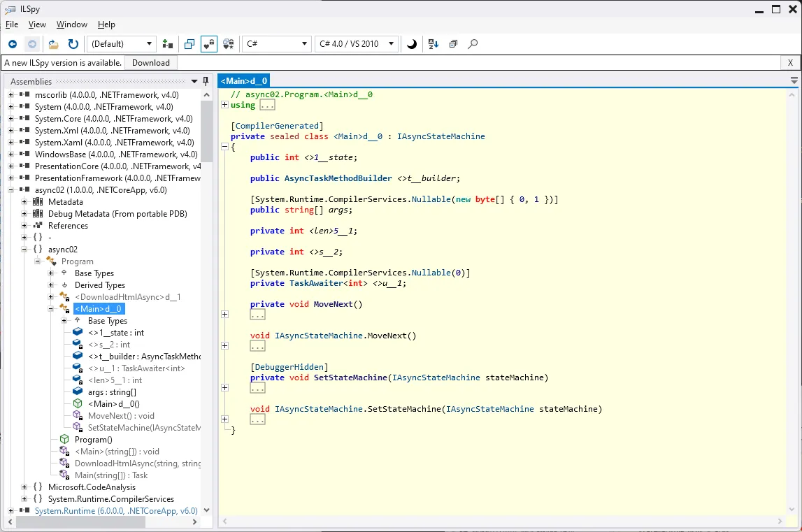Expand the Microsoft.CodeAnalysis namespace node
The width and height of the screenshot is (802, 532).
click(24, 487)
